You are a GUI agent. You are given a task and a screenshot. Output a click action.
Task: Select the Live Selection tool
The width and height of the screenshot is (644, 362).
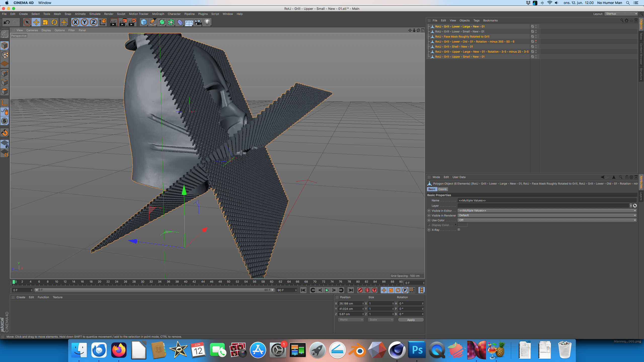pyautogui.click(x=27, y=22)
